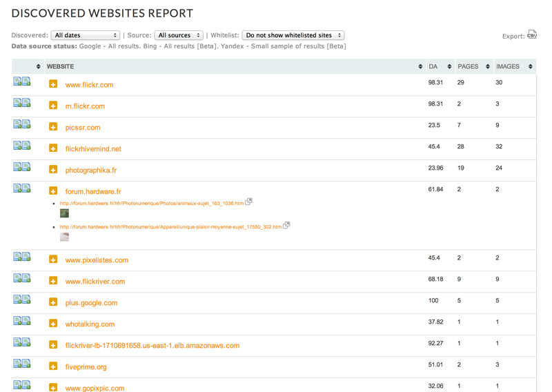Expand the fiveprime.org row

(x=53, y=366)
